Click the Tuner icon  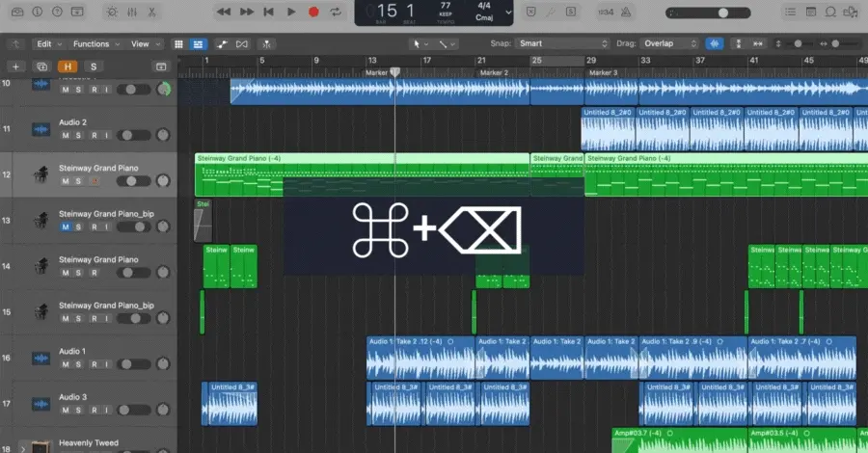click(x=551, y=12)
